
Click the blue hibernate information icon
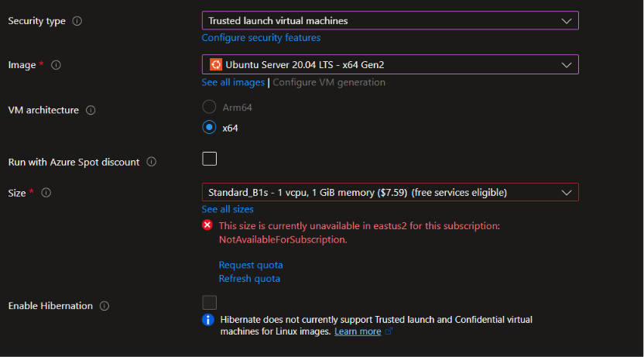(207, 320)
